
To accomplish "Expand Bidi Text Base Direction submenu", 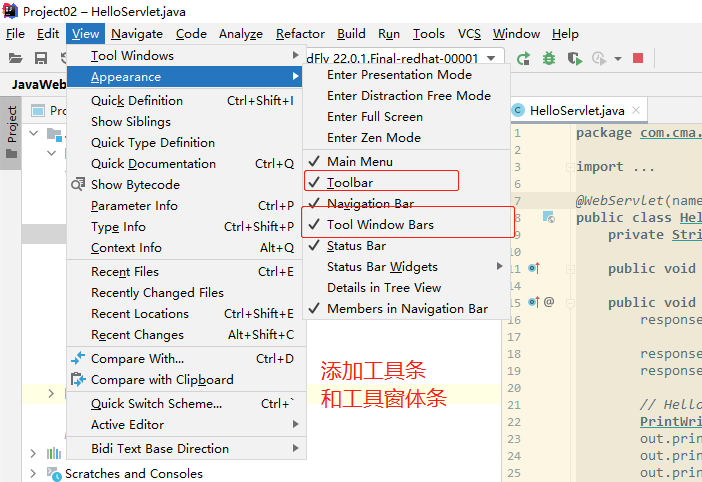I will pyautogui.click(x=186, y=448).
